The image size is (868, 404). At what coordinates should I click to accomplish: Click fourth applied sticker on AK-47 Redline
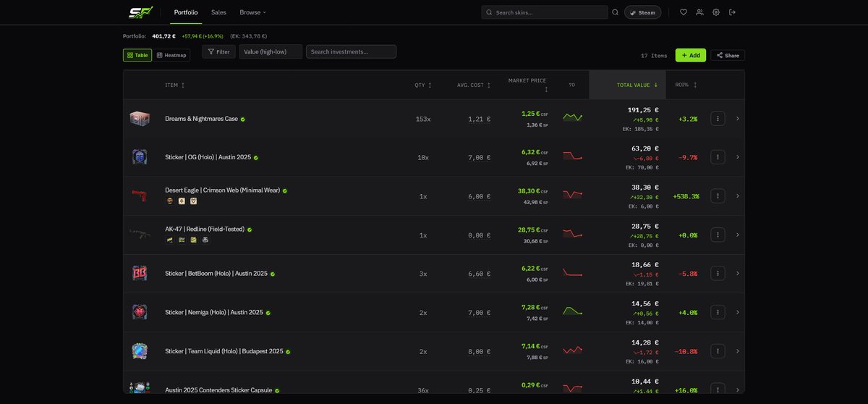pyautogui.click(x=205, y=240)
